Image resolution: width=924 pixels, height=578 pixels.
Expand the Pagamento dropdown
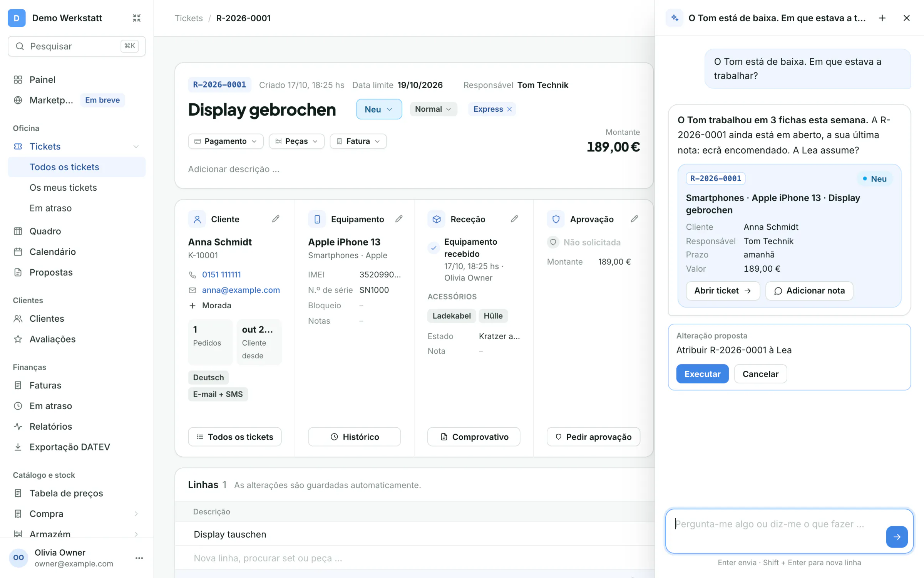226,141
